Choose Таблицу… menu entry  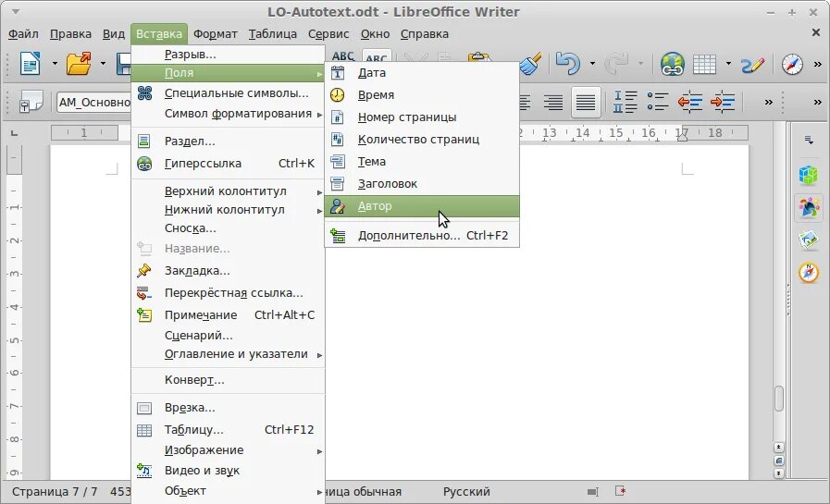coord(229,430)
